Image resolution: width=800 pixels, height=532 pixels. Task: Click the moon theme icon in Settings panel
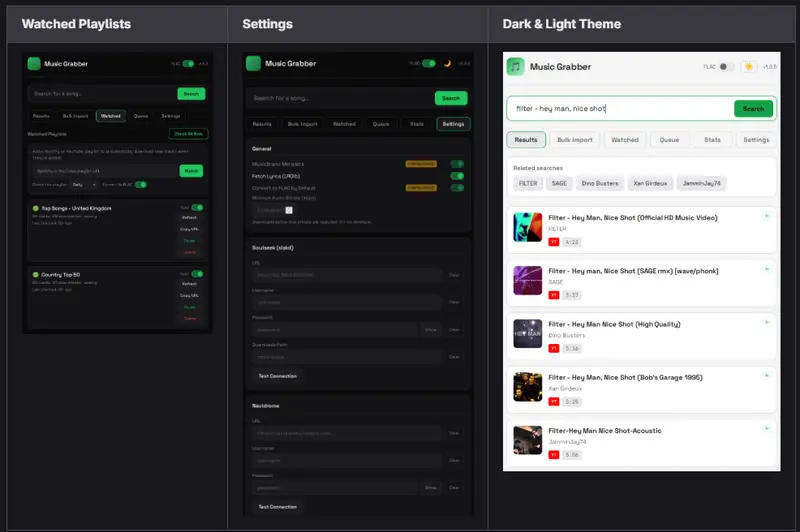[x=447, y=64]
